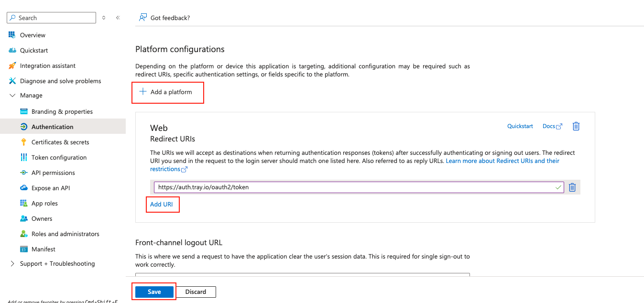
Task: Remove the tray.io redirect URI via trash icon
Action: coord(572,187)
